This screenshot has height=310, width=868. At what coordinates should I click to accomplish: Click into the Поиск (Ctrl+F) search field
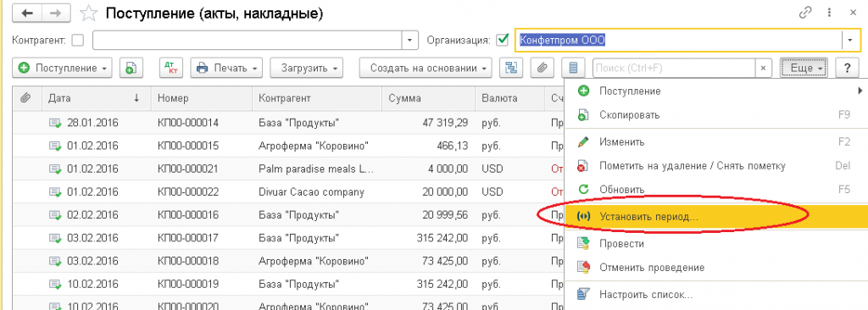pos(674,68)
